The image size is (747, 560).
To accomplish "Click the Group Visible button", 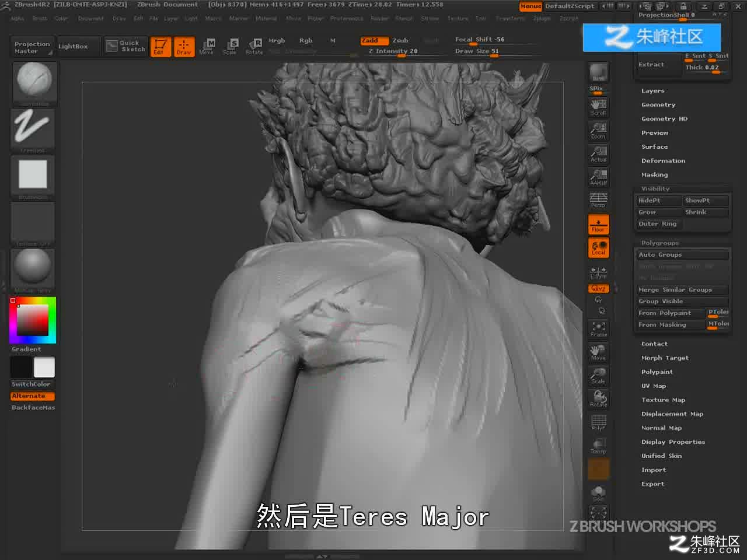I will 683,302.
